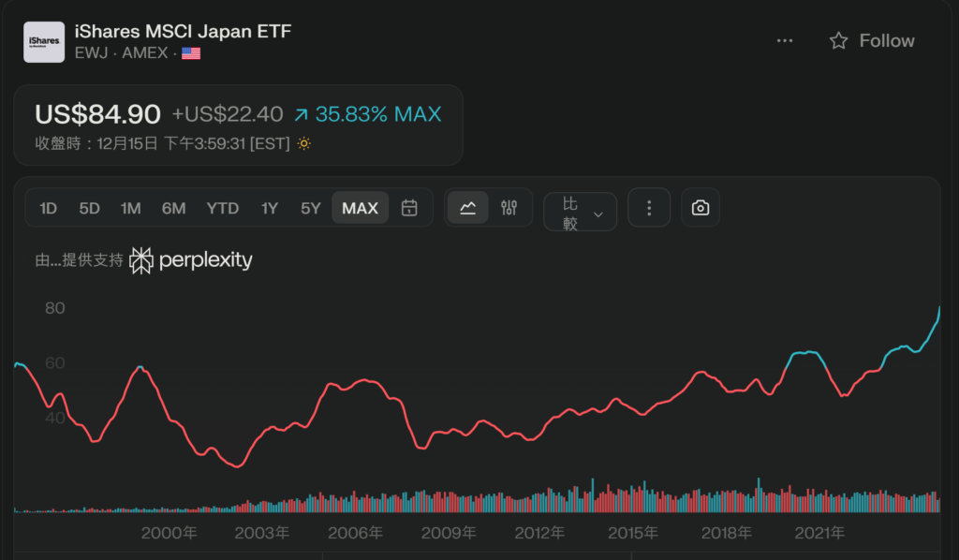The height and width of the screenshot is (560, 959).
Task: Switch to the 5D time range
Action: click(89, 208)
